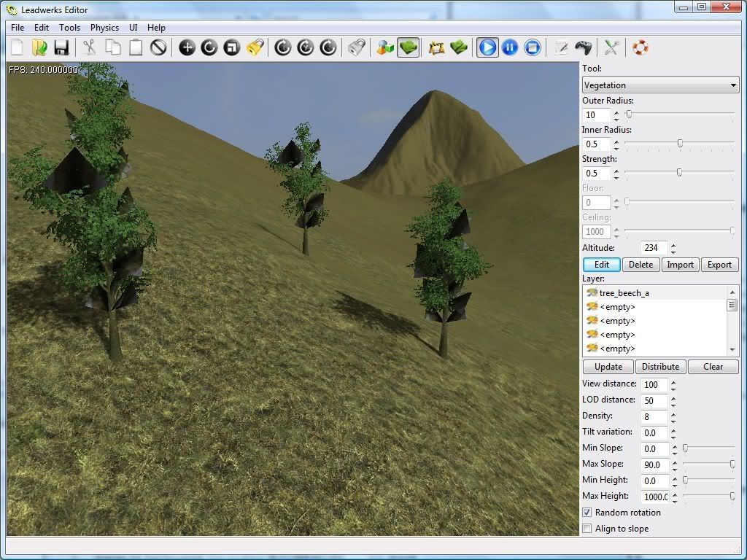
Task: Increase Strength with its up arrow
Action: coord(616,171)
